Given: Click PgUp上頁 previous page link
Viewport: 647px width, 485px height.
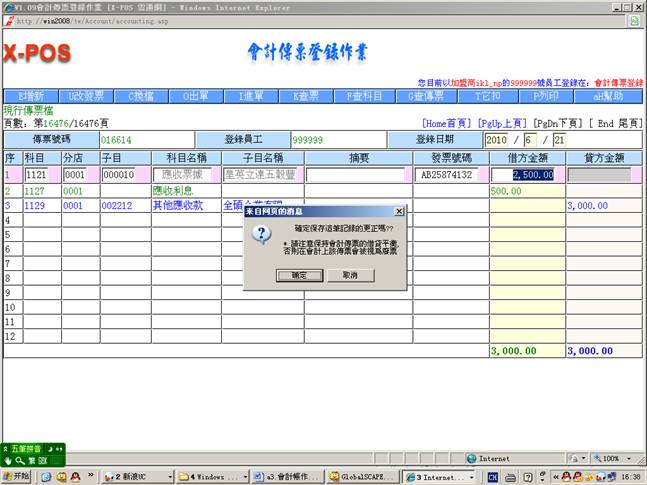Looking at the screenshot, I should (504, 122).
